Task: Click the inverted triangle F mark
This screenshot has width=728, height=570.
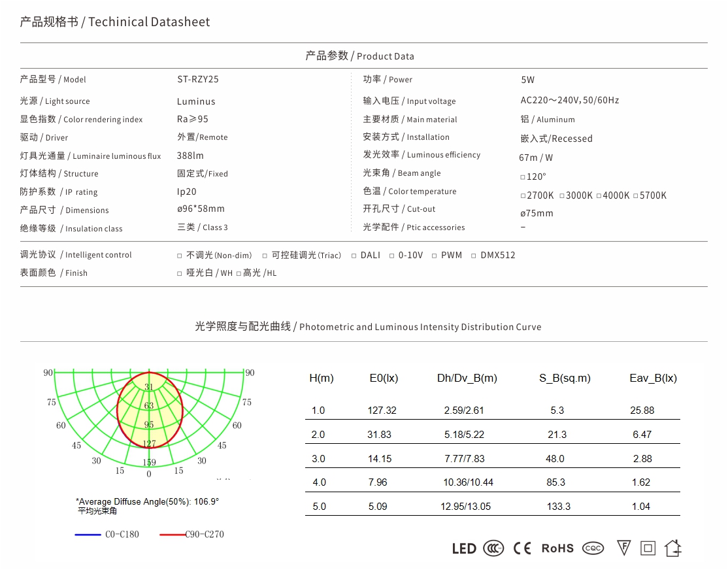Action: 623,548
